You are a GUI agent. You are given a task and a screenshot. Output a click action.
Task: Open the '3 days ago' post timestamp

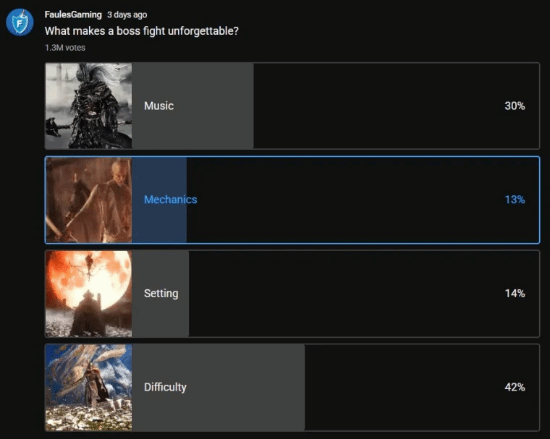tap(127, 15)
